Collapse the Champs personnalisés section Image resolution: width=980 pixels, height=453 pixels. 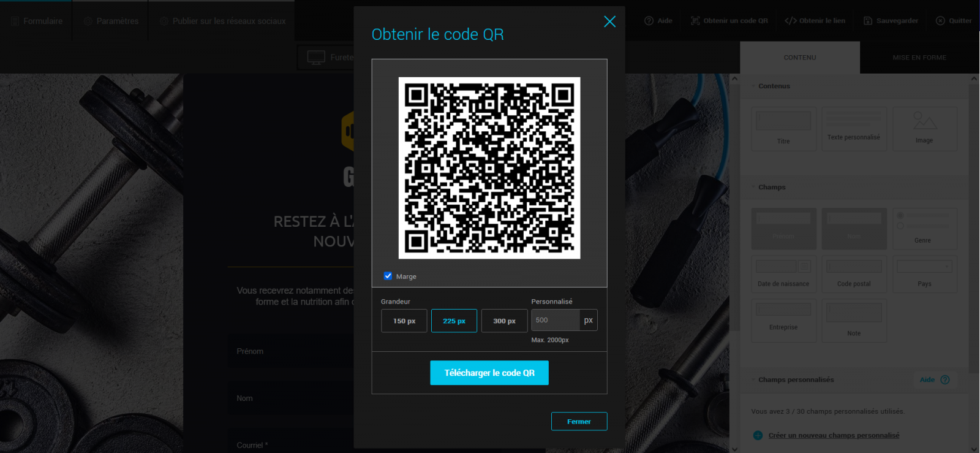pyautogui.click(x=753, y=380)
